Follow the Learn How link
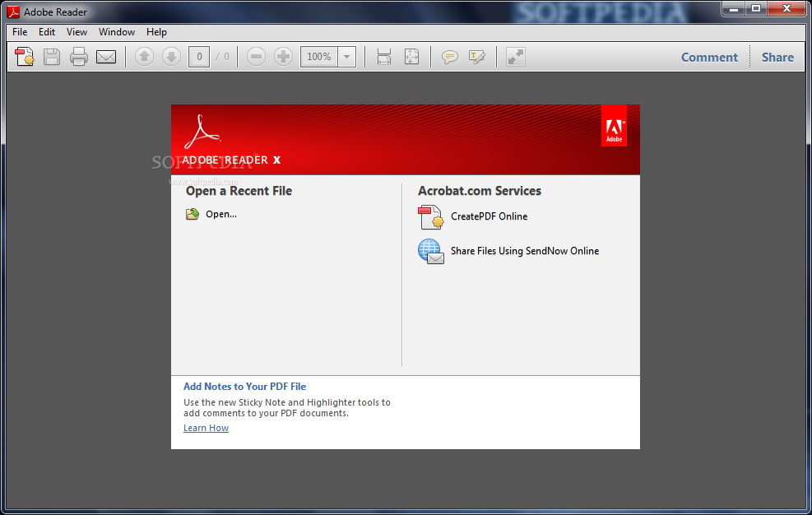Screen dimensions: 812x515 [206, 427]
